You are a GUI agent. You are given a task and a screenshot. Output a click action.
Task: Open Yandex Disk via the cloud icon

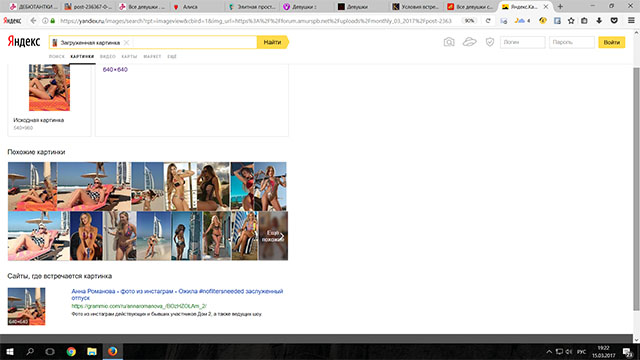pyautogui.click(x=469, y=42)
